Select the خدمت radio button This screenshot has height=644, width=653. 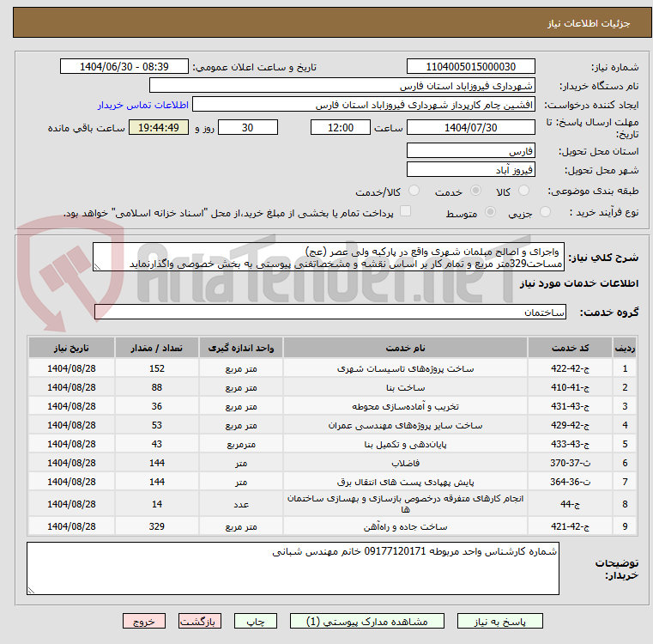(475, 191)
